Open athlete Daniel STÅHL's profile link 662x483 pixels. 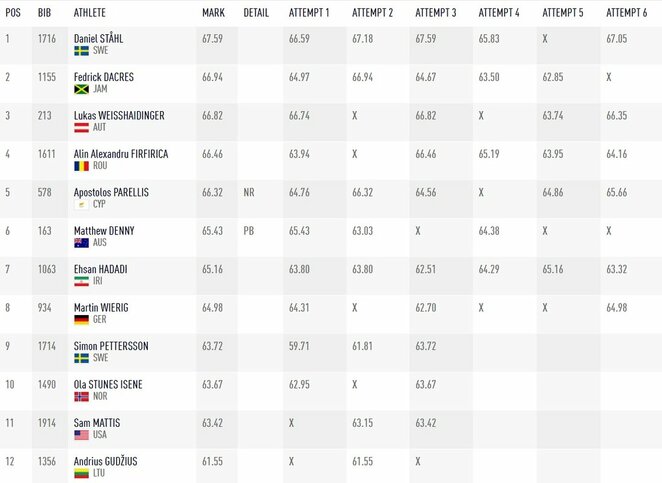click(98, 38)
